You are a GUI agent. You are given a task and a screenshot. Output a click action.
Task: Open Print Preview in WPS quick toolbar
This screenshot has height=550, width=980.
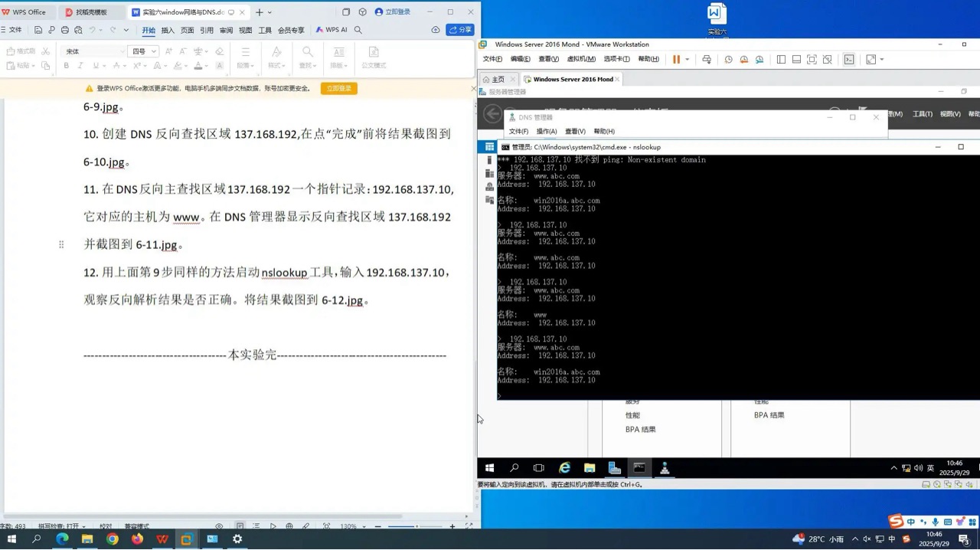point(78,30)
